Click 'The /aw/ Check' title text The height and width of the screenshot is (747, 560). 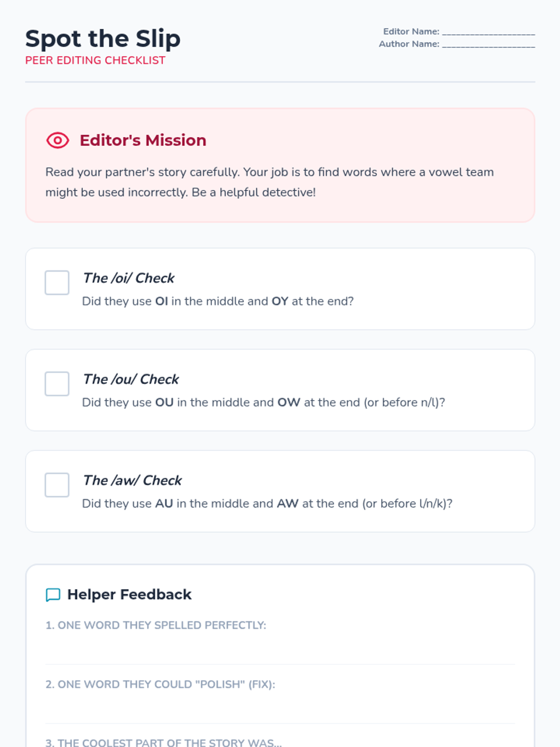[132, 480]
